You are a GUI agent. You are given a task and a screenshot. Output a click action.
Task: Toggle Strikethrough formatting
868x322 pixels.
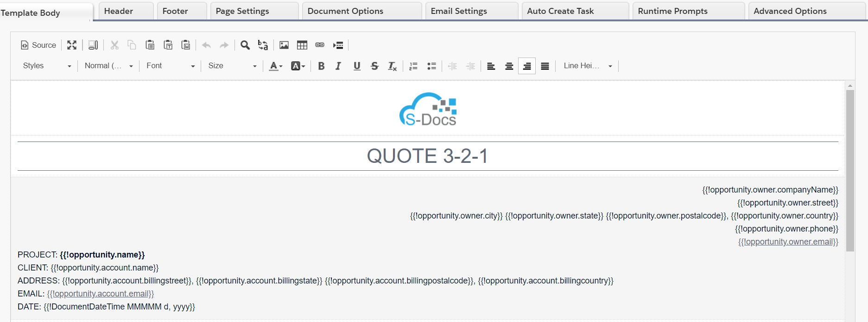pyautogui.click(x=374, y=66)
